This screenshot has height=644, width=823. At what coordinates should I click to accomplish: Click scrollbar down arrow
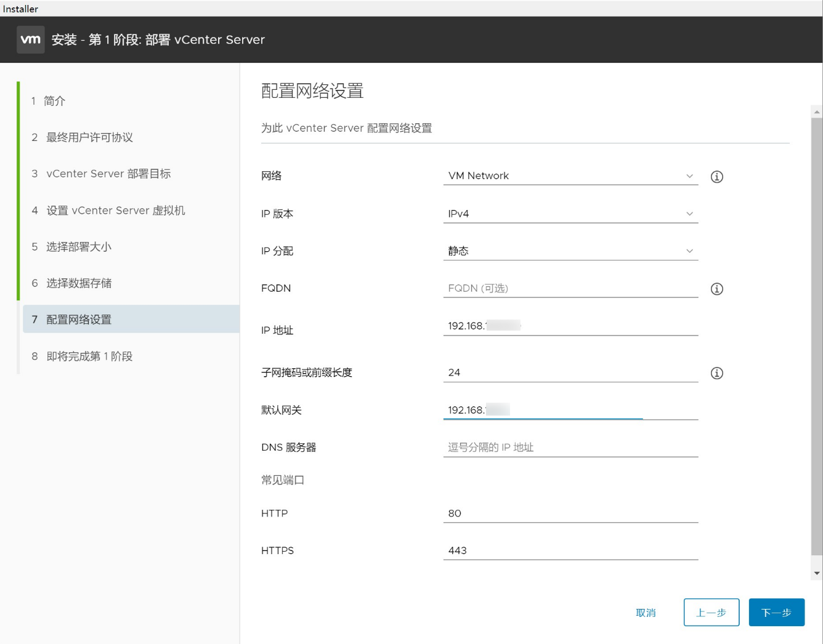[817, 573]
